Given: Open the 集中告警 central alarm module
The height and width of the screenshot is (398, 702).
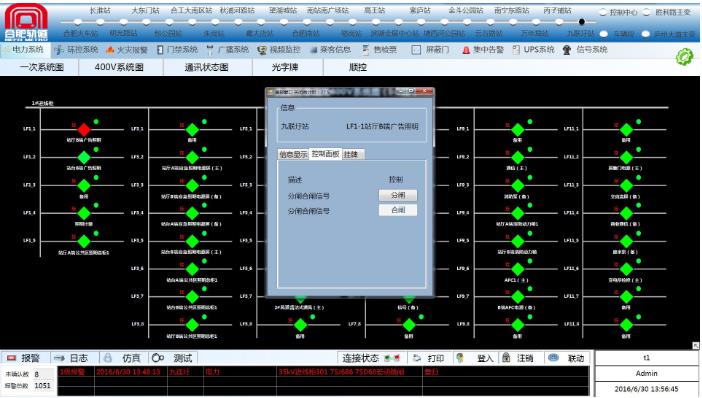Looking at the screenshot, I should 483,50.
